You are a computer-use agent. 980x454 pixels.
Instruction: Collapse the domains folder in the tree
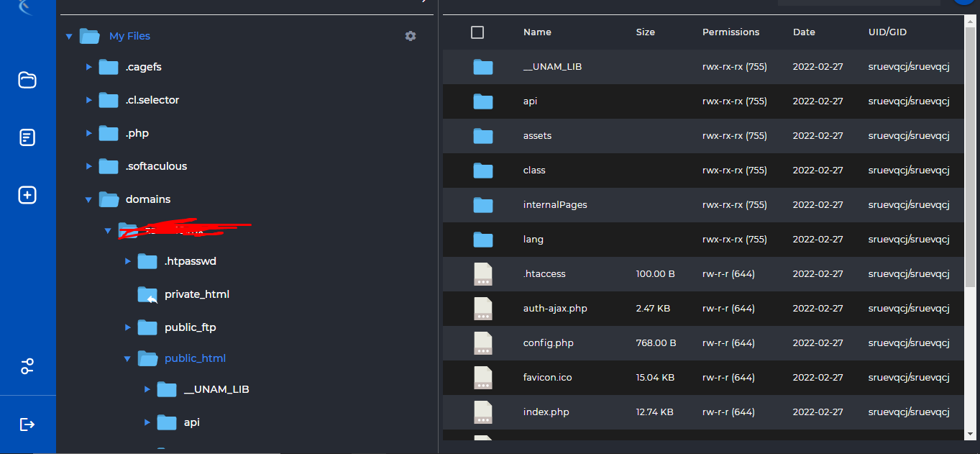pyautogui.click(x=88, y=199)
